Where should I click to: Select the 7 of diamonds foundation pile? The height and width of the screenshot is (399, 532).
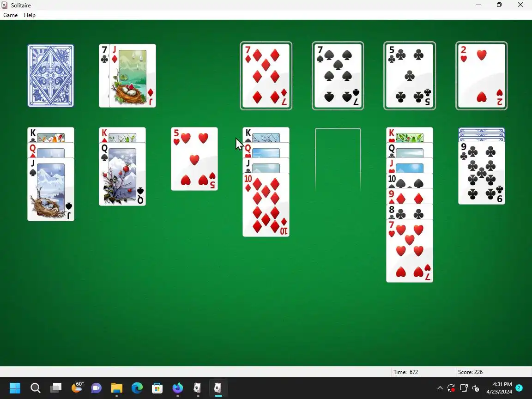pos(266,76)
